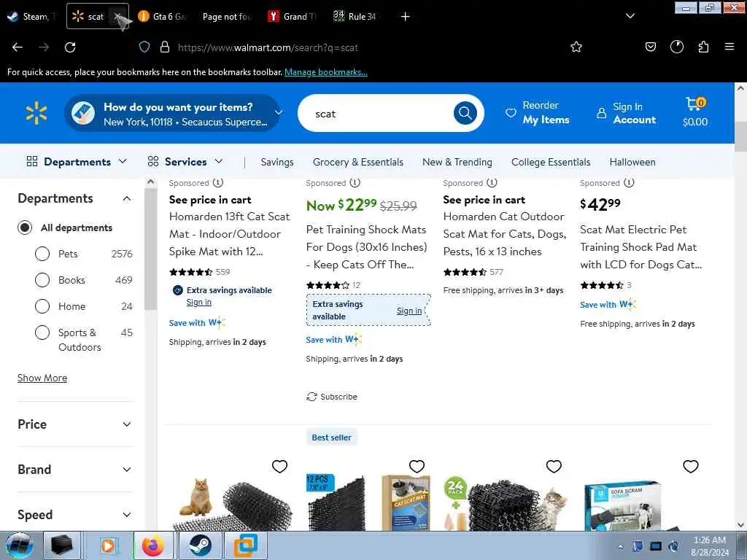Open the Halloween nav item

[x=632, y=163]
